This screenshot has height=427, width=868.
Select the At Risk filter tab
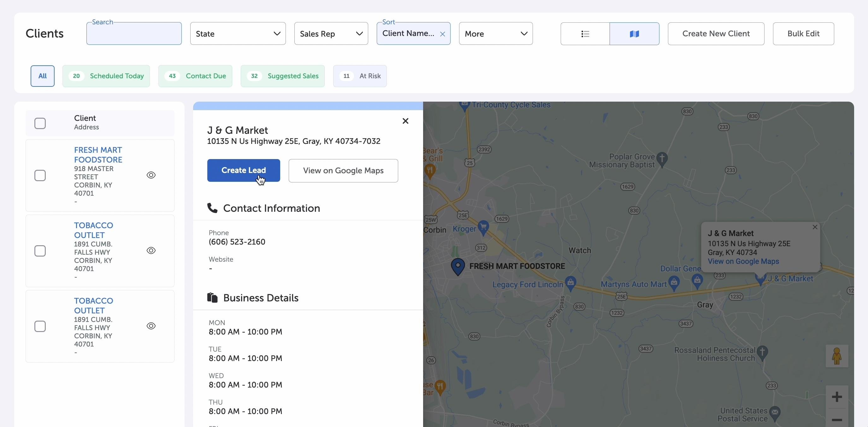point(359,76)
